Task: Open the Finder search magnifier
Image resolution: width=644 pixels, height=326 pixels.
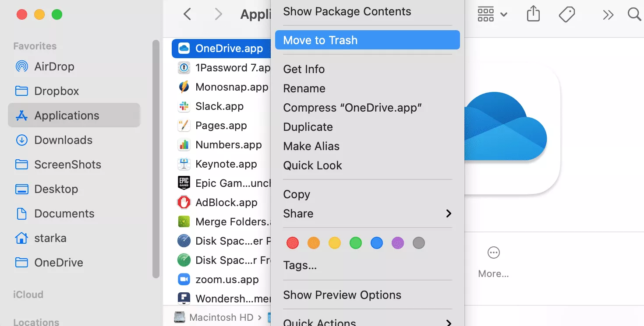Action: pyautogui.click(x=634, y=14)
